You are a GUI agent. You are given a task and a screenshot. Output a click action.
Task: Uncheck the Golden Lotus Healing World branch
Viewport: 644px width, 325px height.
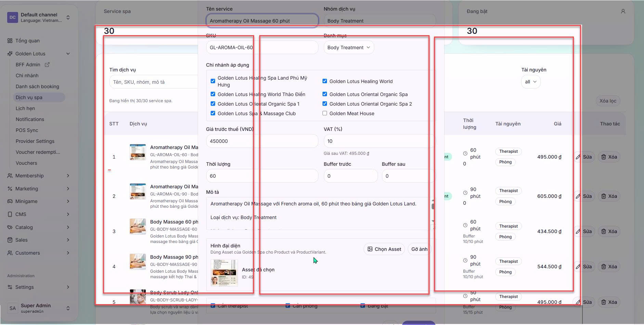point(325,81)
